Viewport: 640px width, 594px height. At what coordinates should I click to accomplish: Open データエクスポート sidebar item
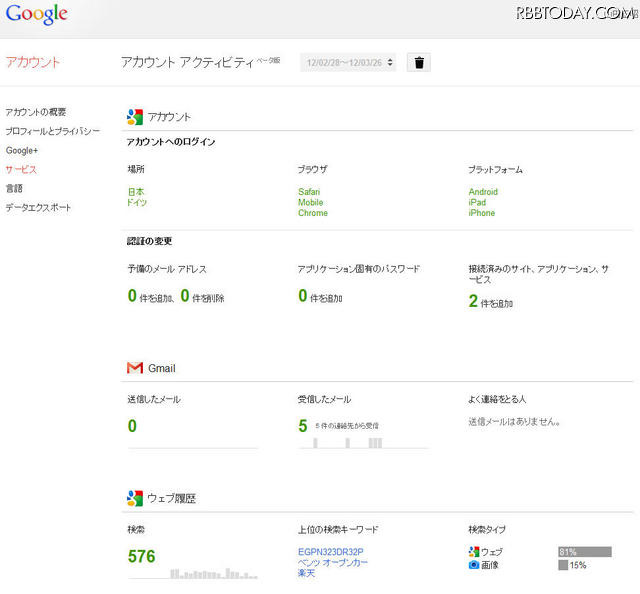click(38, 207)
